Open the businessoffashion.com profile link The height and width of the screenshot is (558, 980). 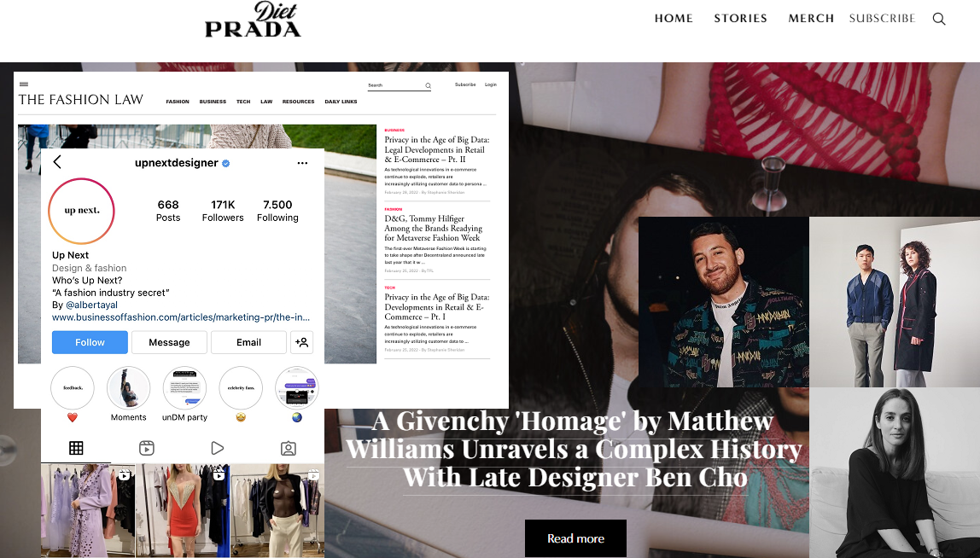click(x=181, y=317)
